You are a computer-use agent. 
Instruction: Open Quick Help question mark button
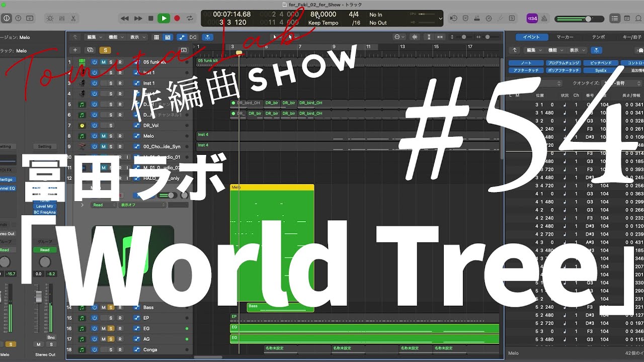[x=18, y=18]
